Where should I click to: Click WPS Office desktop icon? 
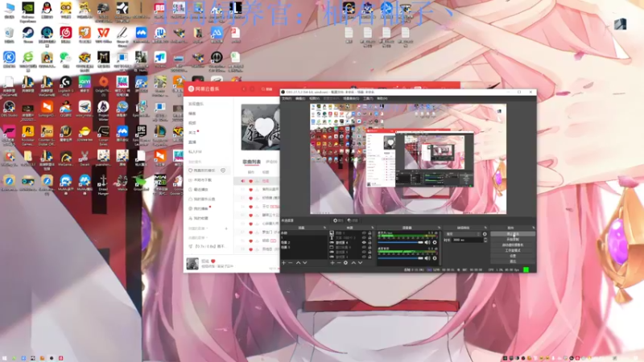coord(103,35)
